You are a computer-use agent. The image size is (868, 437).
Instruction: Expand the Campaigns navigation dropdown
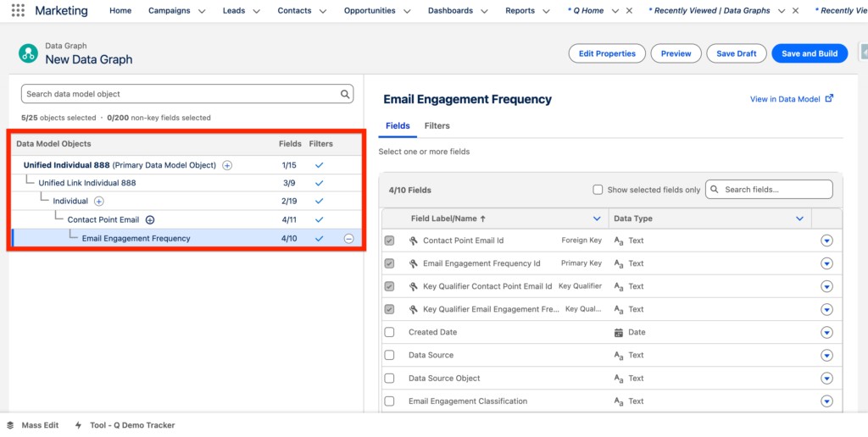pos(201,11)
